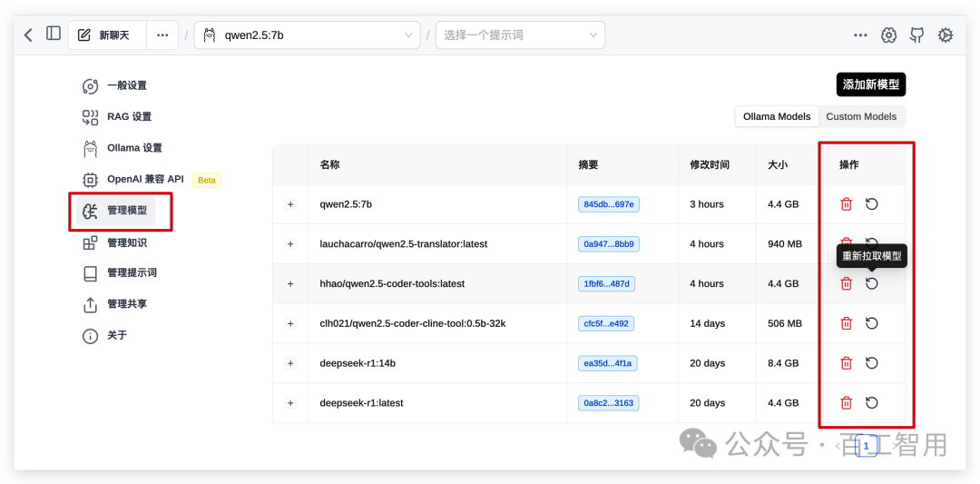Screen dimensions: 980x484
Task: Open the top-right ellipsis menu
Action: [860, 35]
